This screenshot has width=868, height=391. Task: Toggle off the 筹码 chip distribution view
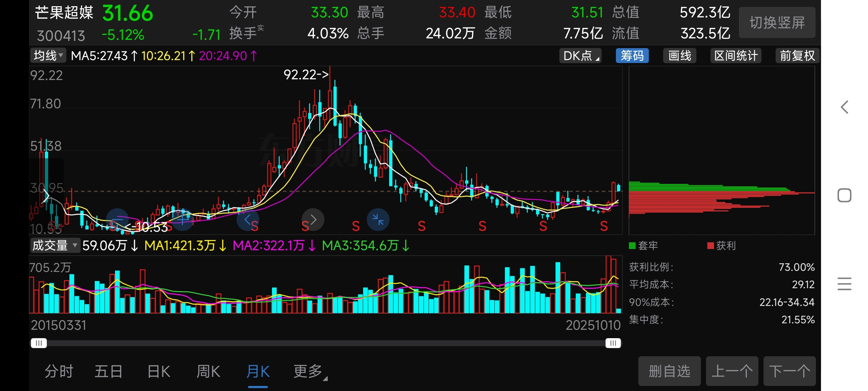(x=632, y=56)
